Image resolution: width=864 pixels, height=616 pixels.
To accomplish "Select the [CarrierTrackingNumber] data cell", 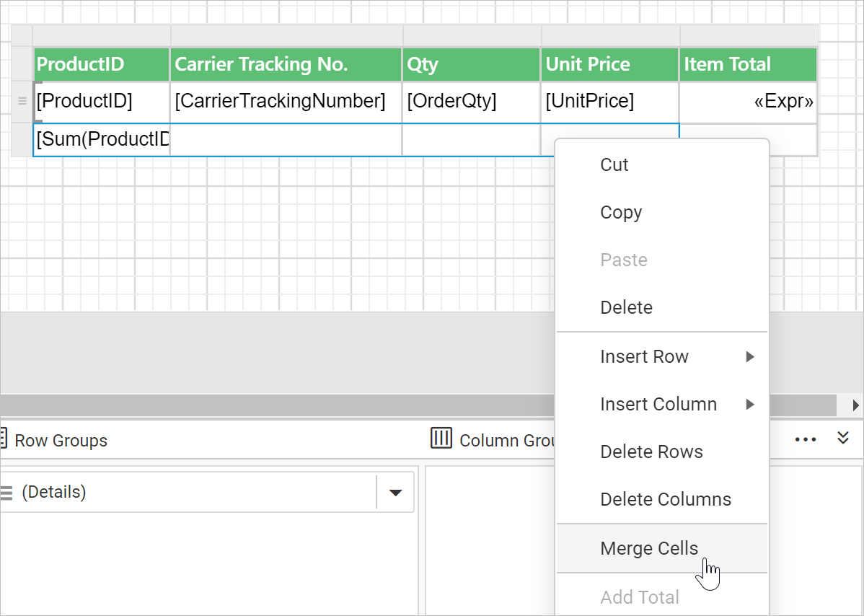I will 286,102.
